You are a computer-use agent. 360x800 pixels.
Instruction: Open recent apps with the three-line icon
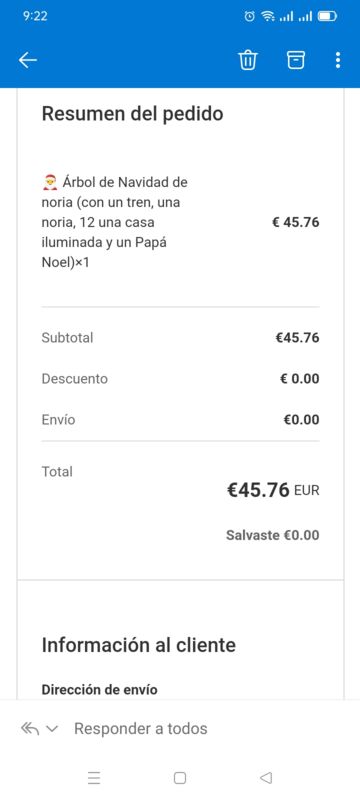point(94,778)
